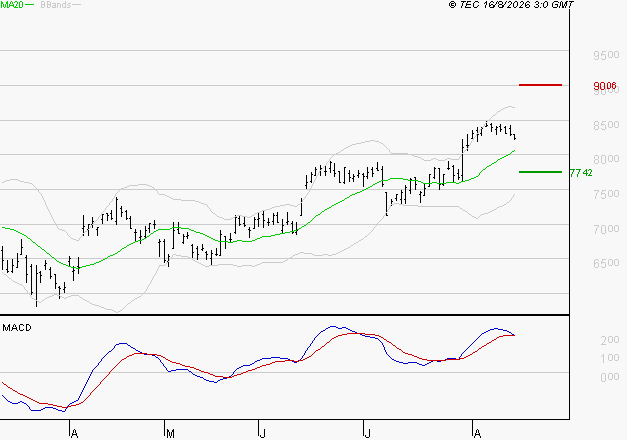Click the 7000 price axis label
This screenshot has width=627, height=440.
point(606,229)
